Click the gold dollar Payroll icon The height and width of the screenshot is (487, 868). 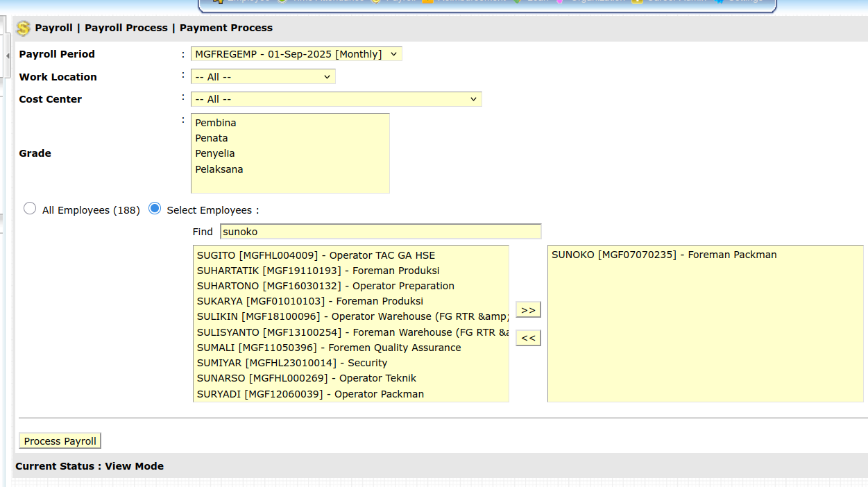tap(24, 28)
